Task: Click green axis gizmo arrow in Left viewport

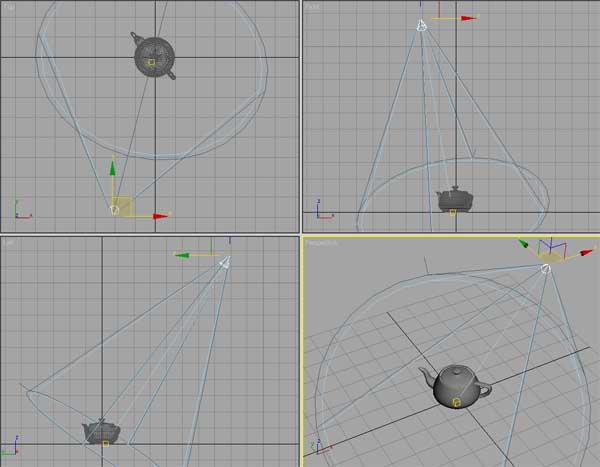Action: coord(183,254)
